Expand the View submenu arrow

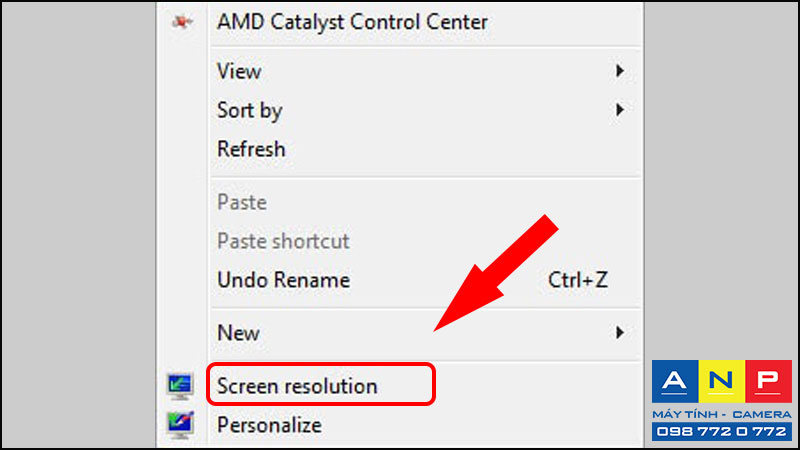click(619, 71)
